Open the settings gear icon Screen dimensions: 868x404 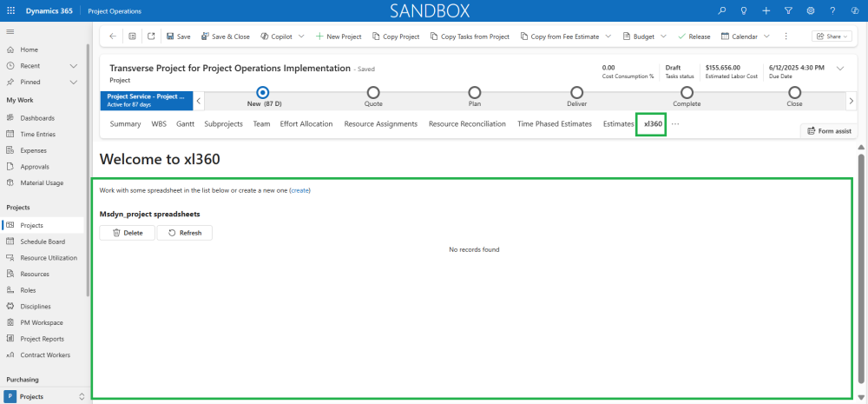pos(811,10)
